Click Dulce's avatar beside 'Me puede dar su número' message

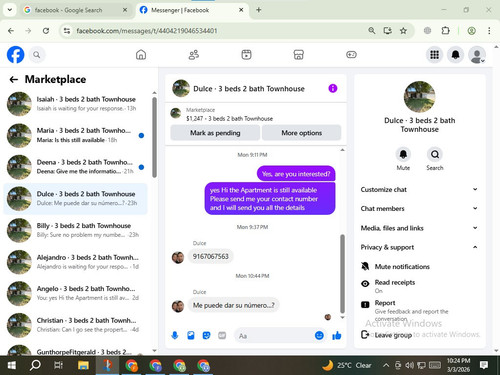point(178,306)
